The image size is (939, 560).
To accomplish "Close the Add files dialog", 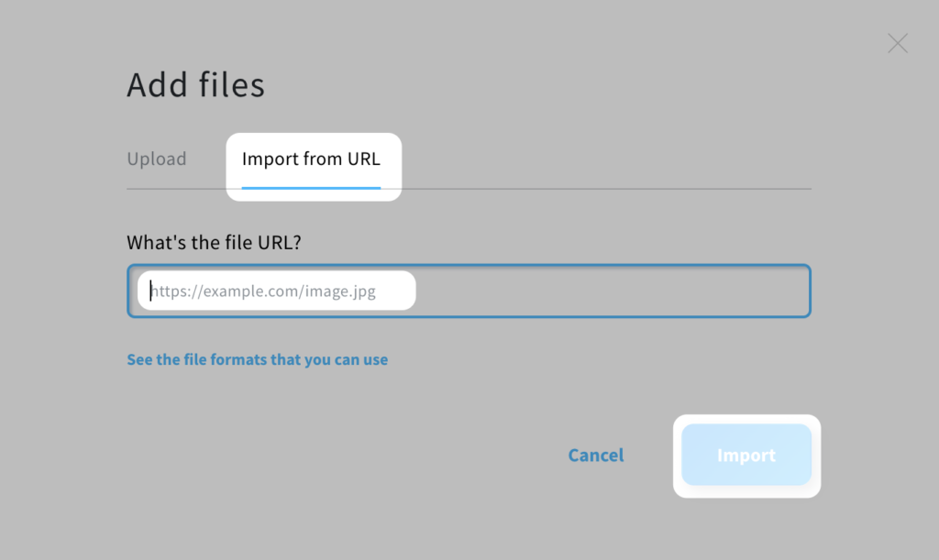I will [898, 43].
